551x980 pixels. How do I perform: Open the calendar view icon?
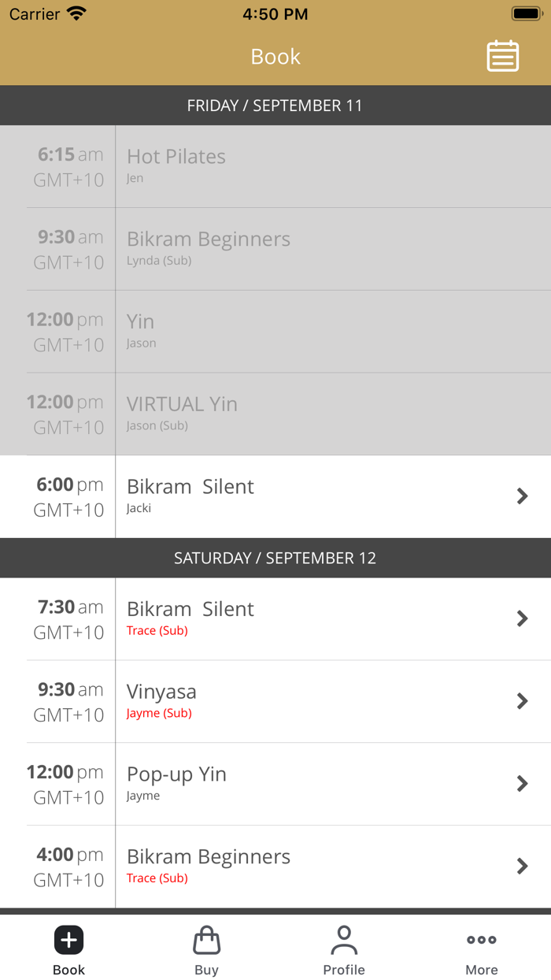coord(502,56)
